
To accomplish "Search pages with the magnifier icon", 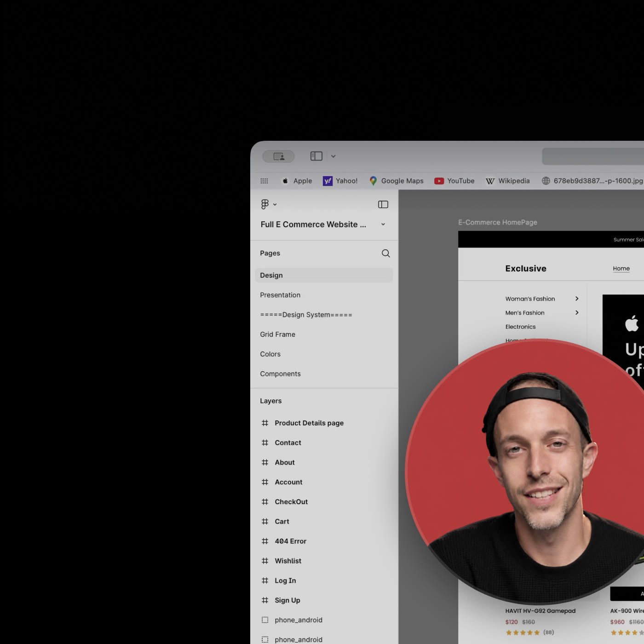I will coord(386,253).
